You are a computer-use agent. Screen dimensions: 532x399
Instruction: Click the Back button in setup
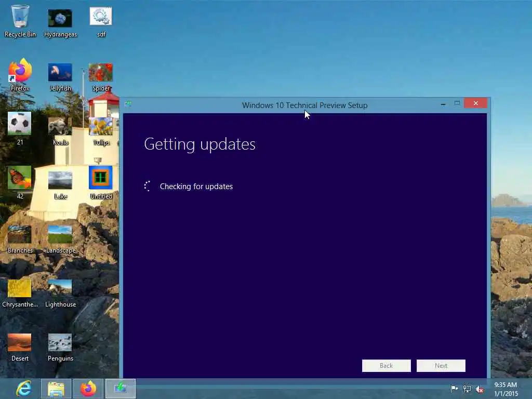tap(387, 366)
